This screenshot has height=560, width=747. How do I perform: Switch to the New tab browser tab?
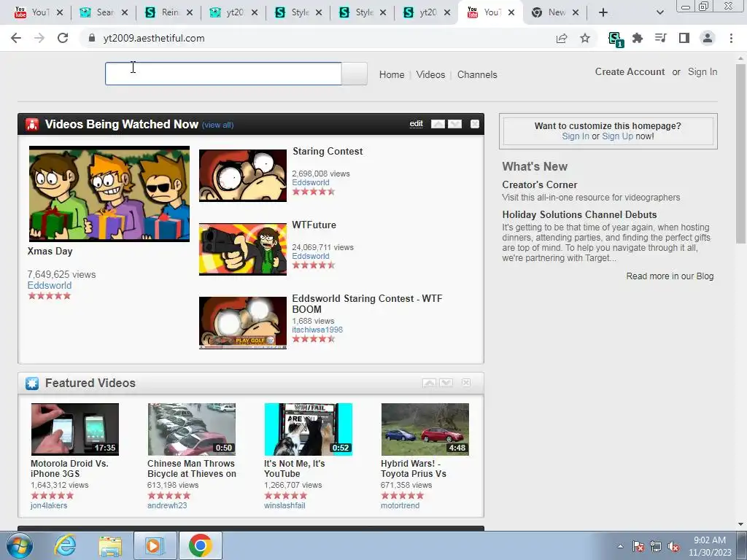pos(555,12)
